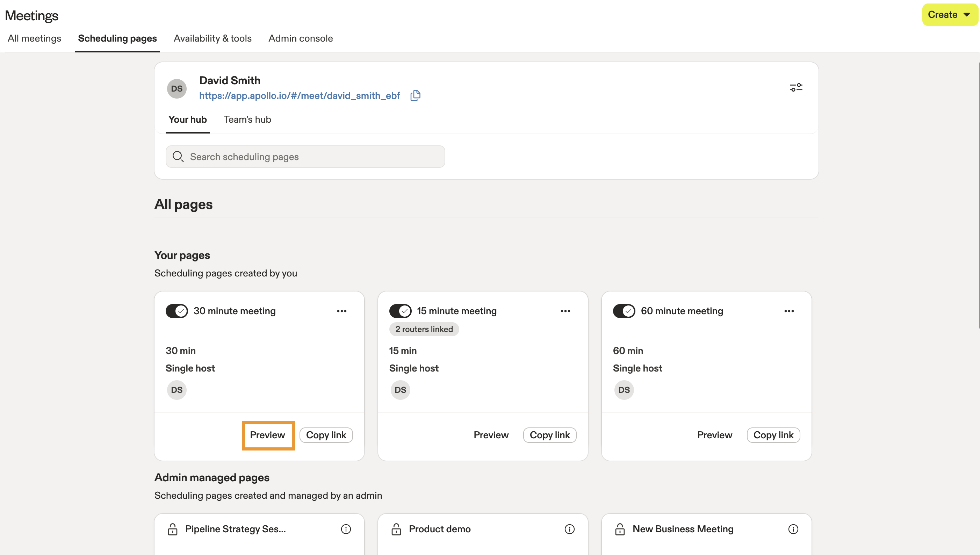Open 30 minute meeting more options menu
The height and width of the screenshot is (555, 980).
341,311
